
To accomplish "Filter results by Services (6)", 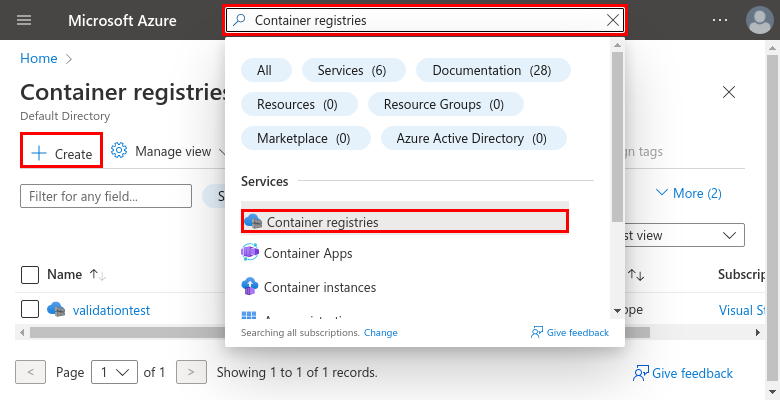I will point(351,70).
